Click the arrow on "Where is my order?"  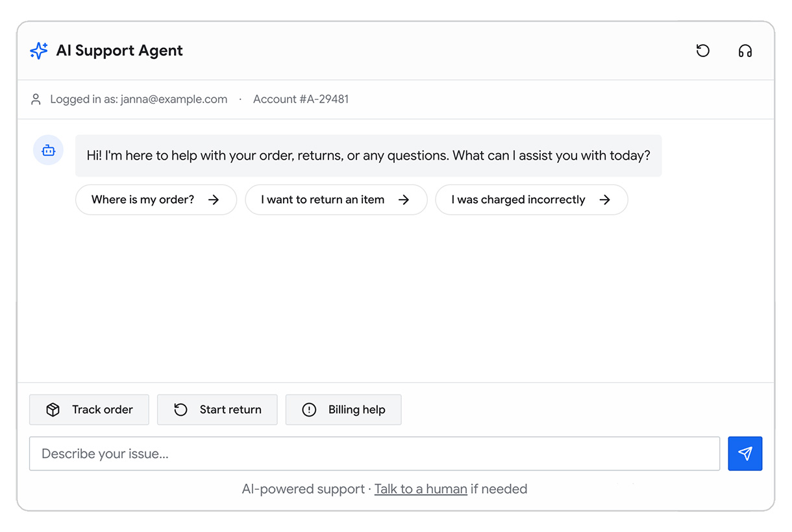[214, 200]
